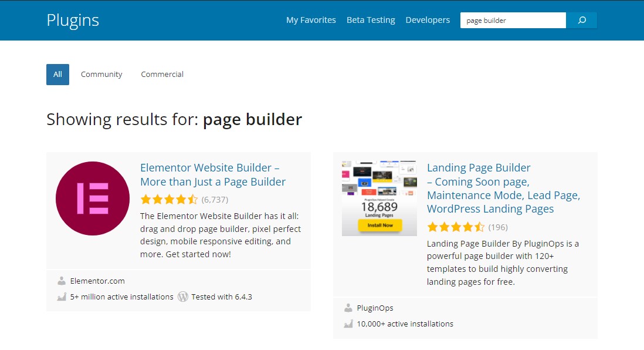The width and height of the screenshot is (644, 350).
Task: Click the Elementor.com author name
Action: tap(97, 281)
